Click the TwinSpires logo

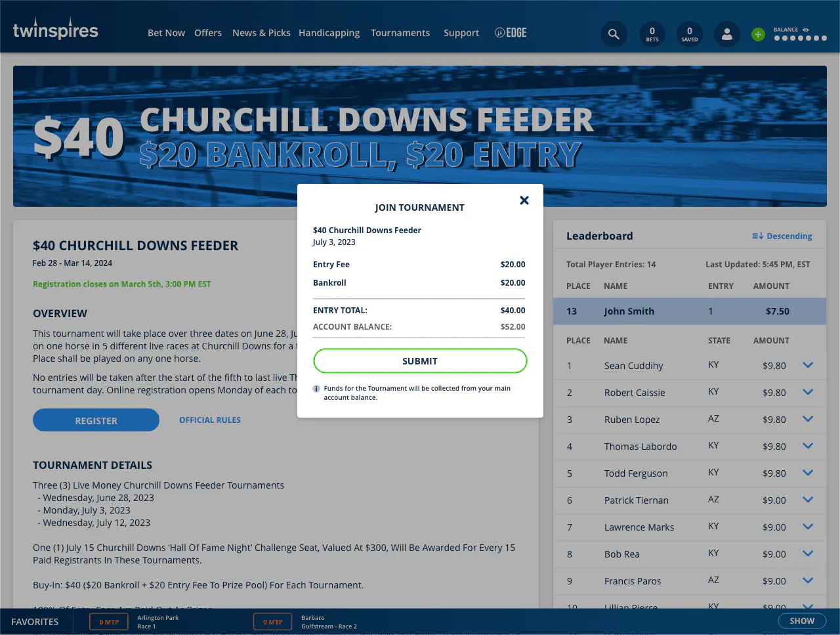click(x=56, y=30)
